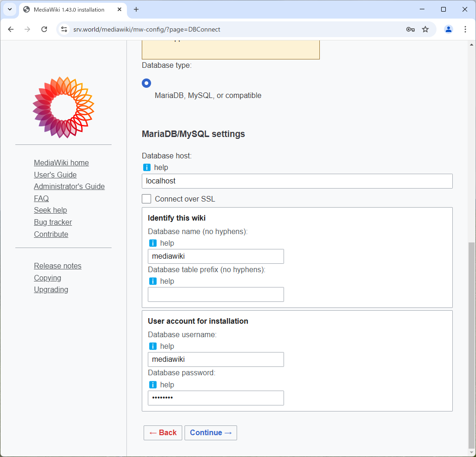Open Chrome three-dot menu
476x457 pixels.
click(x=465, y=29)
